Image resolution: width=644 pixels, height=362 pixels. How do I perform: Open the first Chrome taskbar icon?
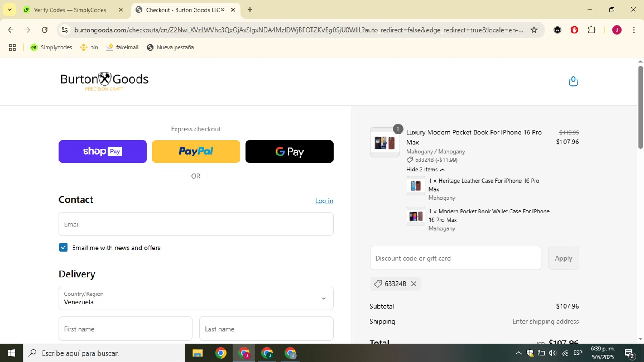221,353
